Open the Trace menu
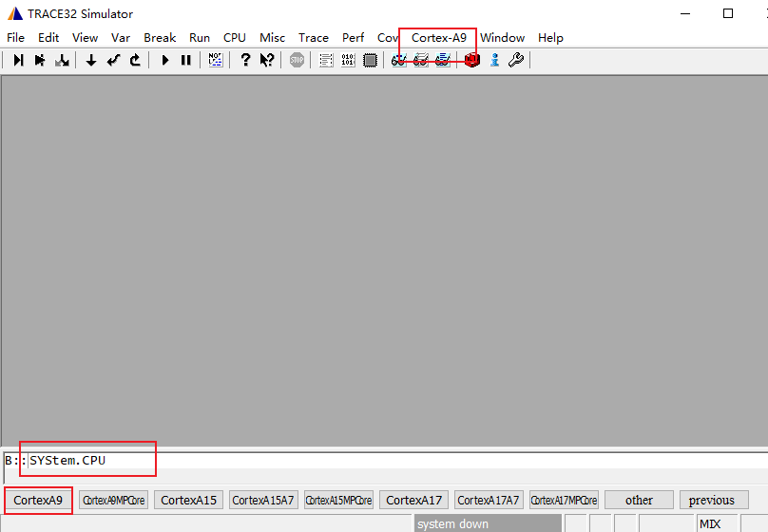The height and width of the screenshot is (532, 768). pyautogui.click(x=313, y=38)
